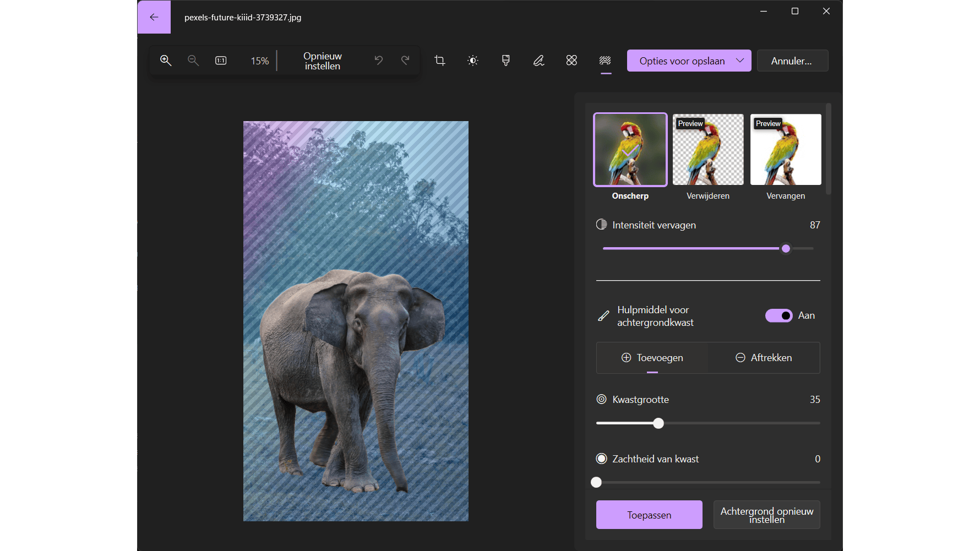Click the zoom in magnifier icon
This screenshot has width=980, height=551.
(x=166, y=61)
